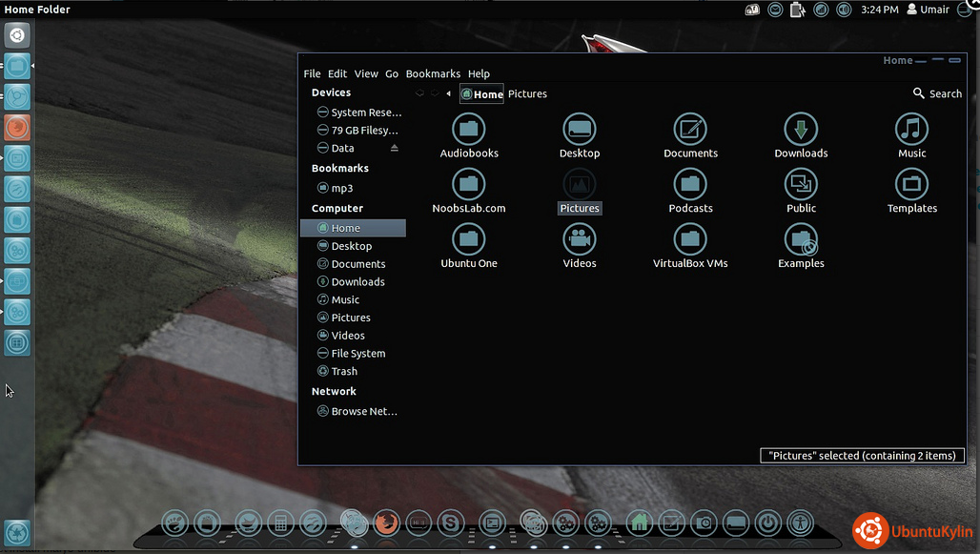Open the Music folder icon
Image resolution: width=980 pixels, height=554 pixels.
coord(911,129)
